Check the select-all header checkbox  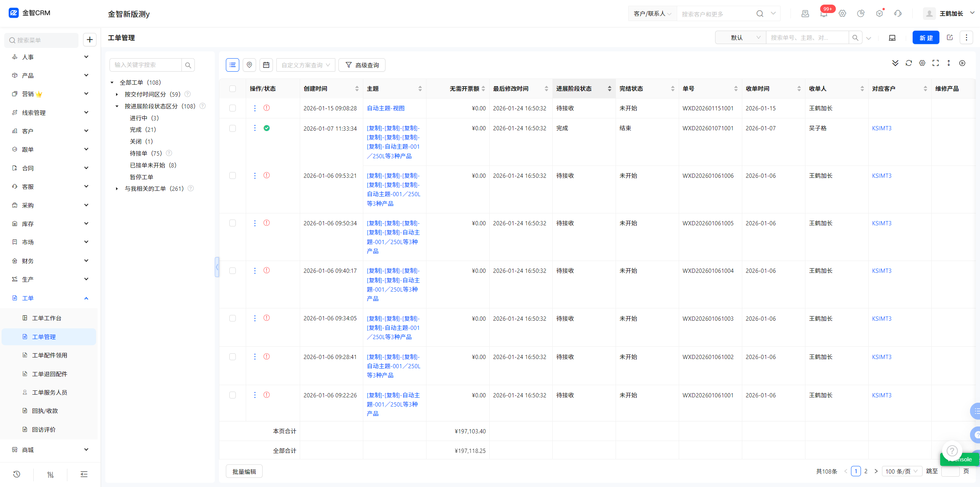(x=232, y=89)
